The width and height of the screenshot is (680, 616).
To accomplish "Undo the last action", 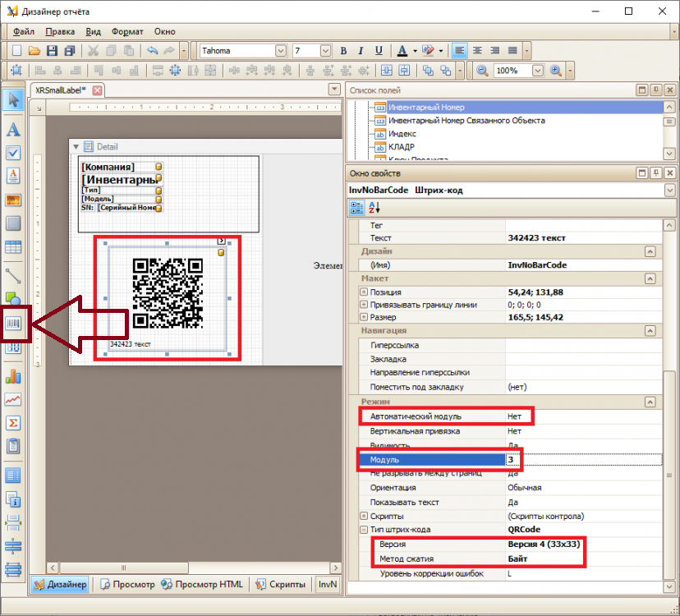I will (x=152, y=50).
